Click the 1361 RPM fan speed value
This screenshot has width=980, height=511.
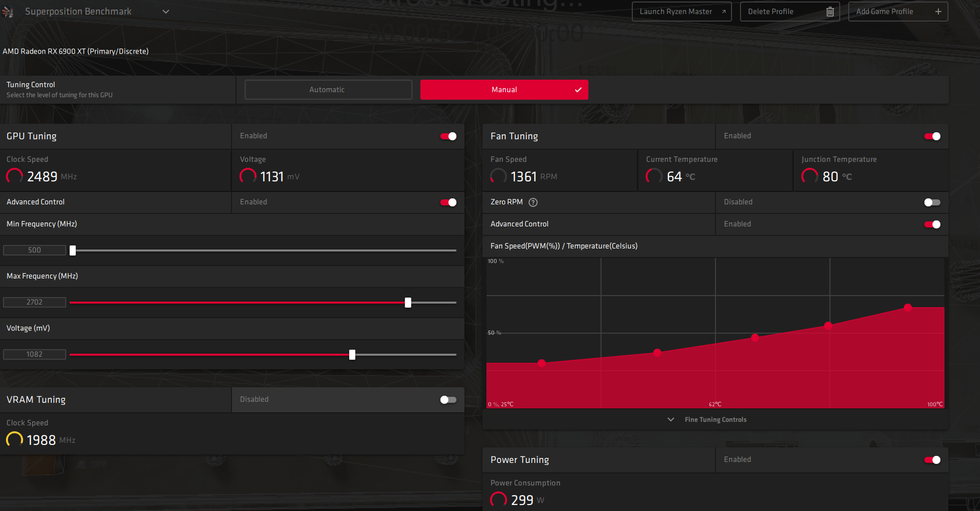pos(534,176)
